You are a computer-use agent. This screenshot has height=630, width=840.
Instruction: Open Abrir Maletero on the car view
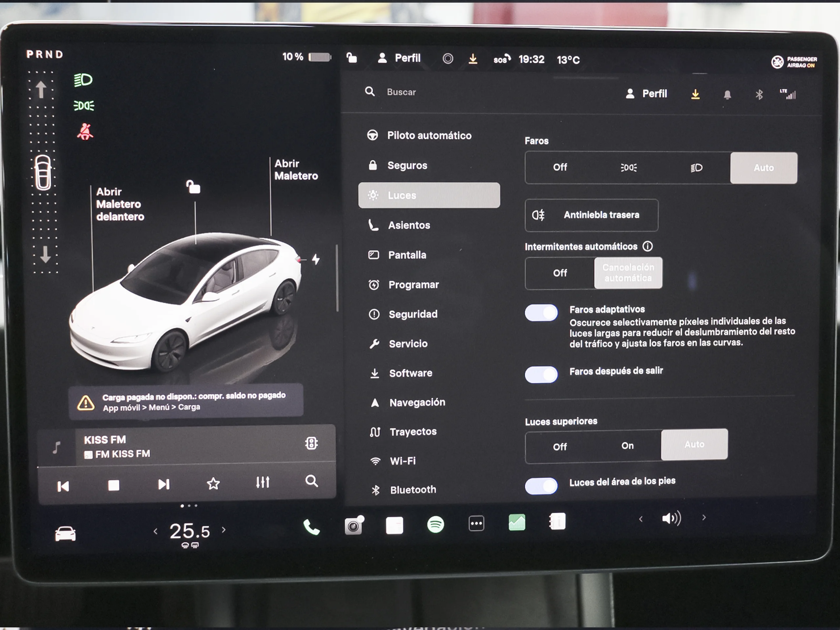tap(296, 170)
